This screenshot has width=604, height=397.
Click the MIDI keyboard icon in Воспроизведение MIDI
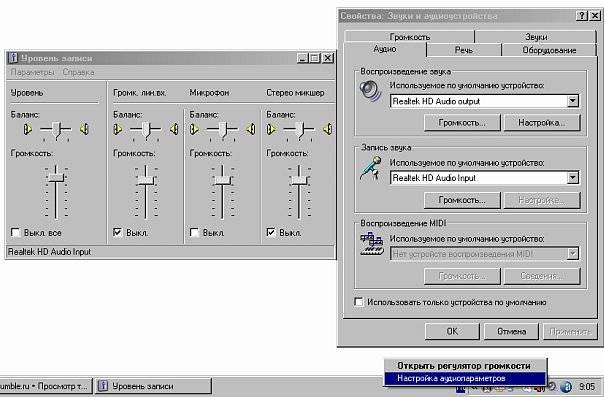[x=372, y=243]
